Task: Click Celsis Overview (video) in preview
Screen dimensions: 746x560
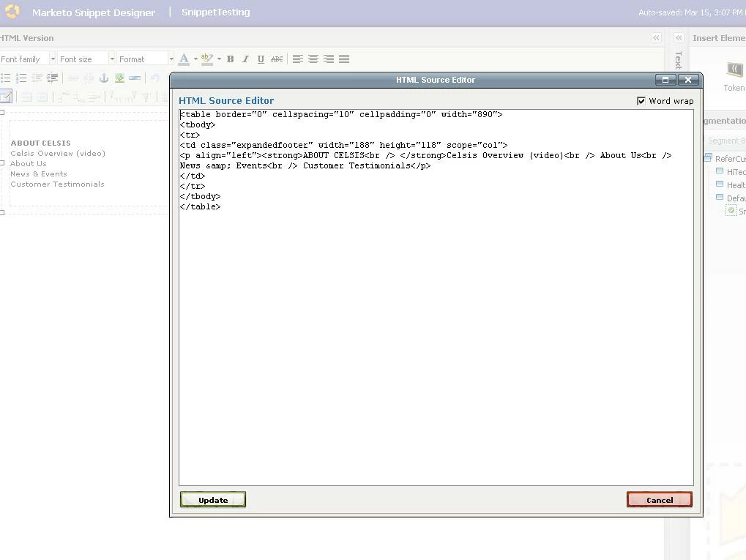Action: coord(58,153)
